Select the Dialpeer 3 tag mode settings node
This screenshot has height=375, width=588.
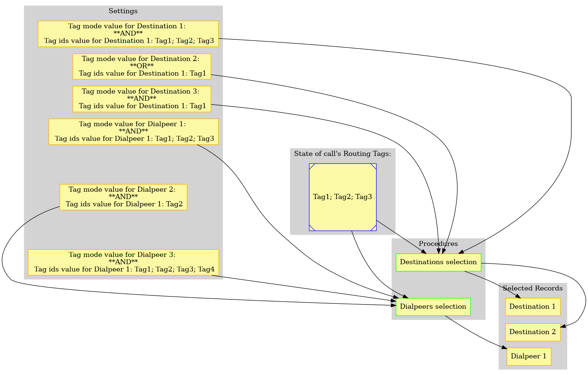[x=123, y=262]
